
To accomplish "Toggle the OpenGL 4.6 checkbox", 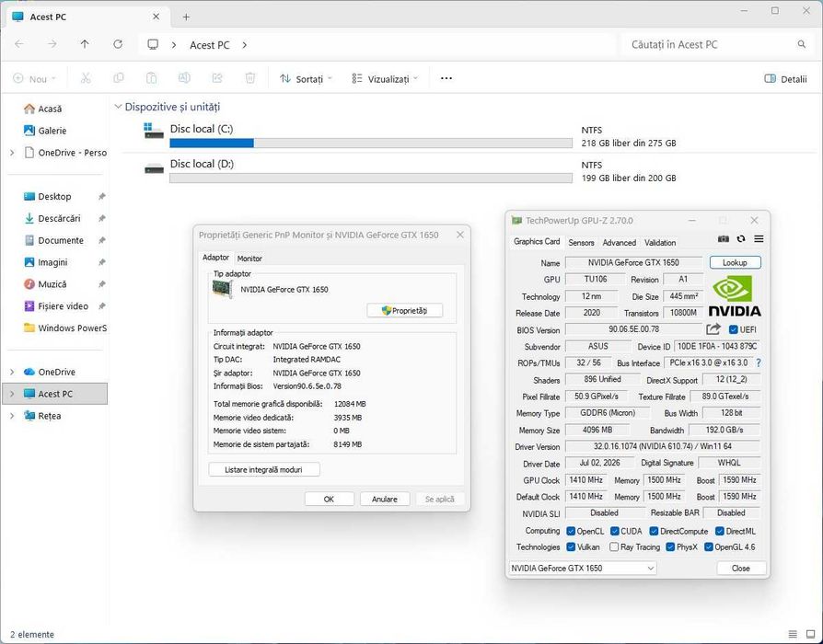I will pos(709,547).
